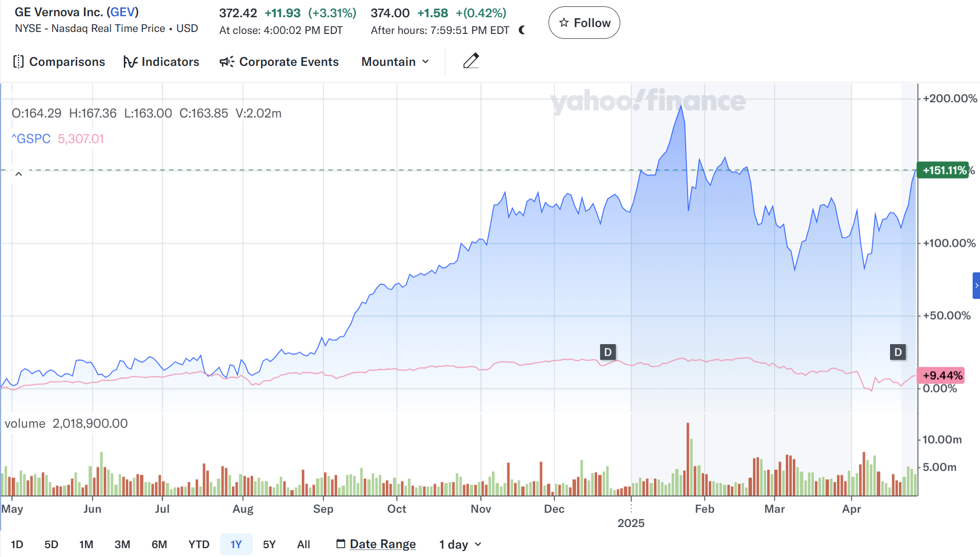Expand the blue right side panel arrow

coord(976,286)
